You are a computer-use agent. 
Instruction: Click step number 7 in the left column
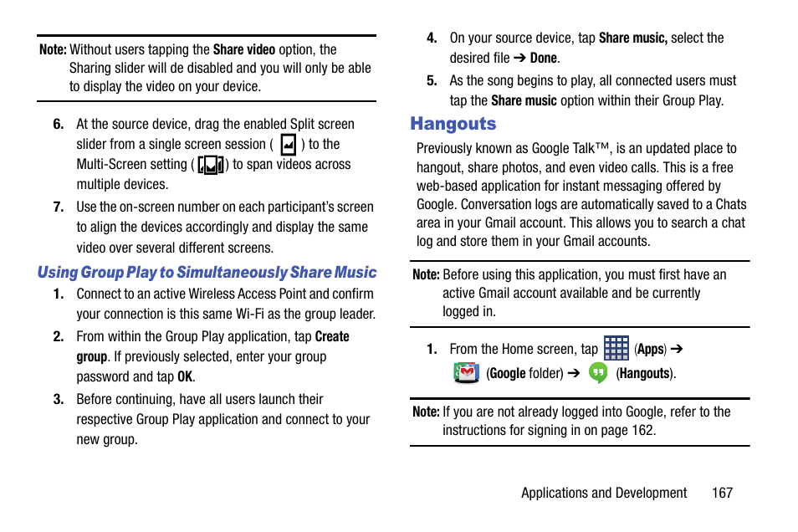(x=59, y=207)
